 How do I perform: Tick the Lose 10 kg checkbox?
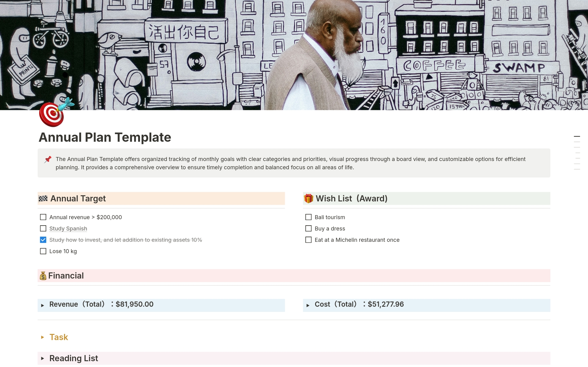coord(43,251)
